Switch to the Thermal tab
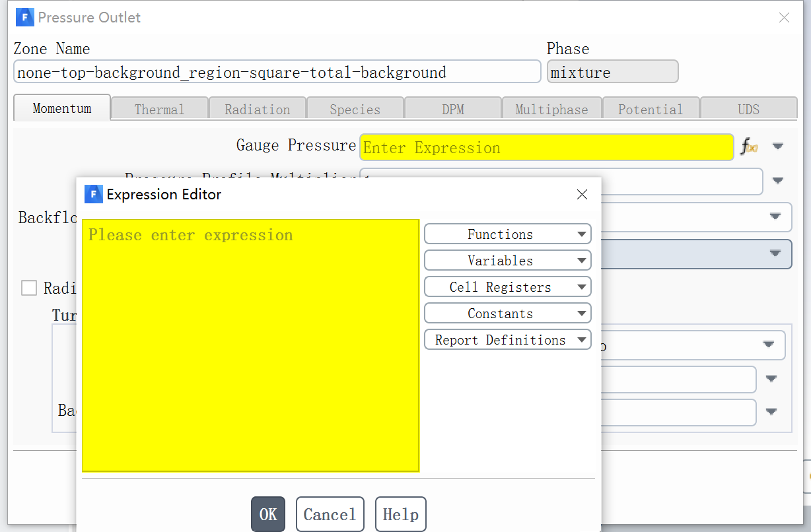The image size is (811, 532). (159, 108)
